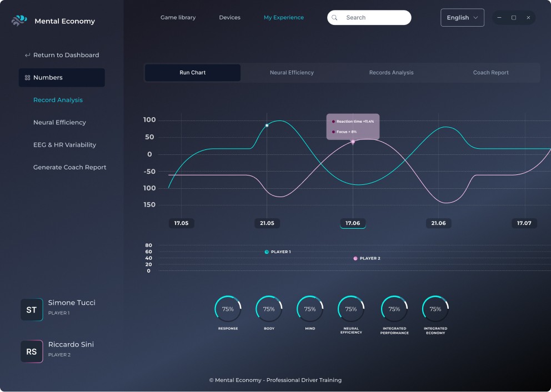Minimize the application window
Image resolution: width=551 pixels, height=392 pixels.
click(x=499, y=18)
